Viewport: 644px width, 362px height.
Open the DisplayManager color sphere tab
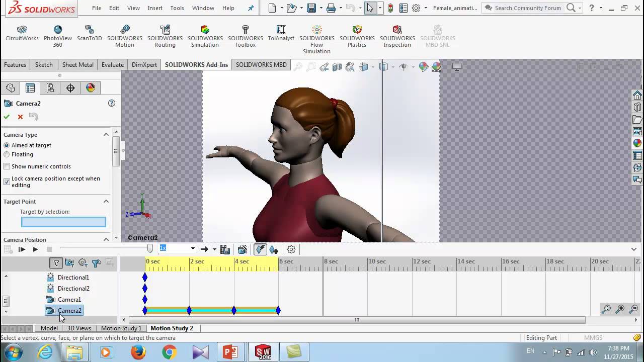click(91, 88)
